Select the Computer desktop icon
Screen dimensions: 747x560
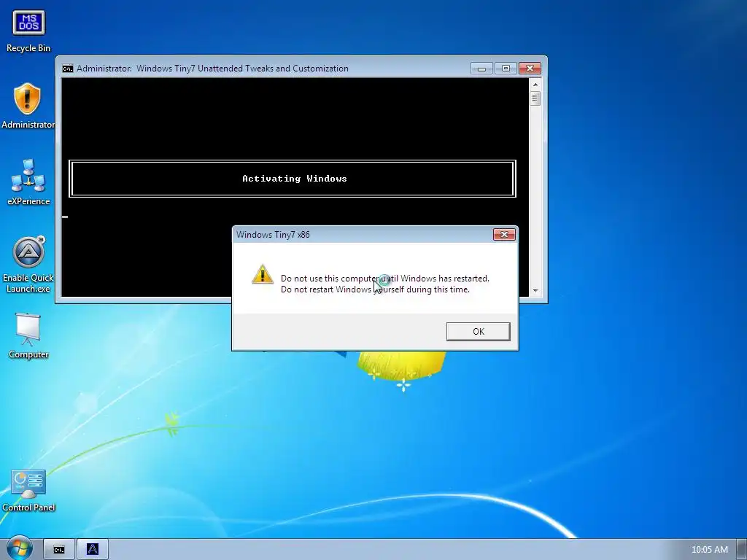tap(28, 335)
